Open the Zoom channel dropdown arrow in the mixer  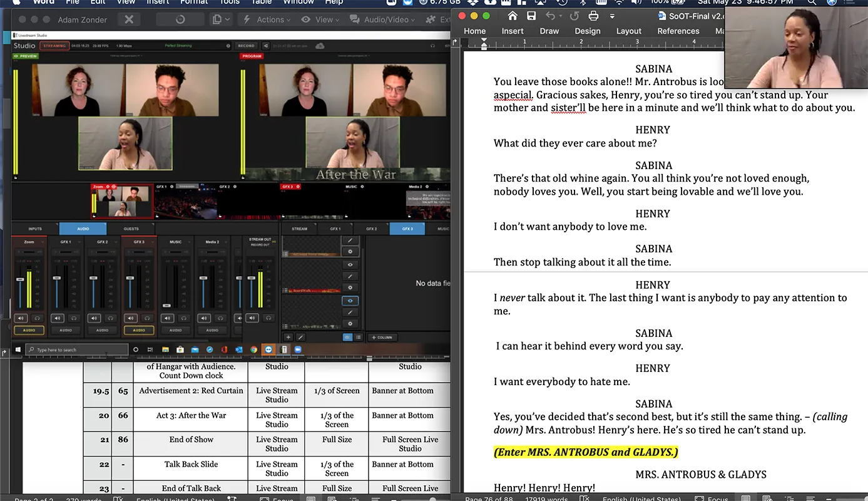(44, 242)
